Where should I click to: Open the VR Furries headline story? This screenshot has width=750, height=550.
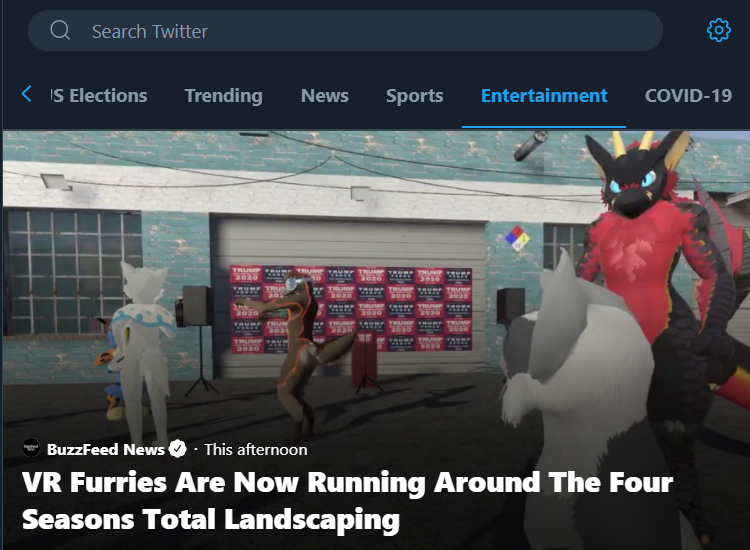pyautogui.click(x=347, y=500)
